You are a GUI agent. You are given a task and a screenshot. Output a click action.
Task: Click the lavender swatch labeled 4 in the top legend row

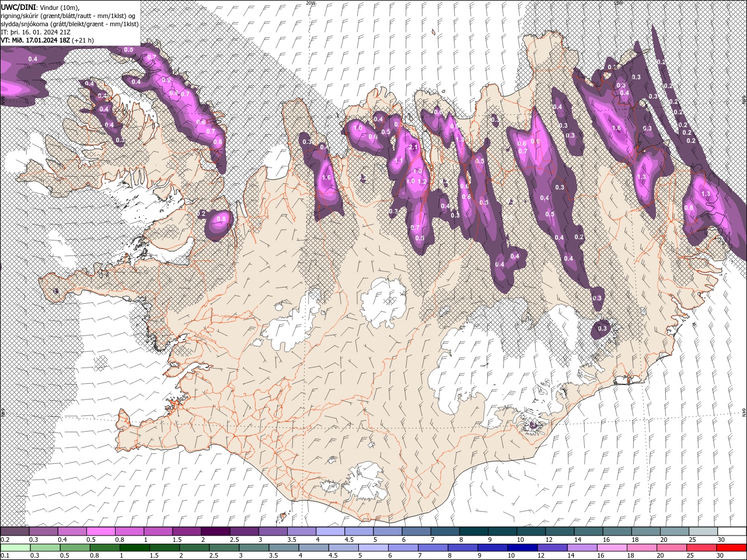coord(330,531)
